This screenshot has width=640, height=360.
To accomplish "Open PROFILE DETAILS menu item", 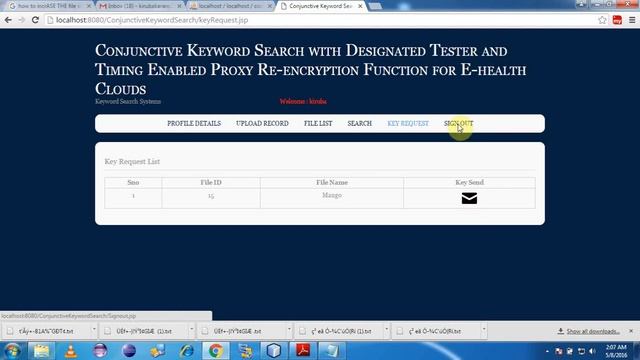I will [194, 123].
